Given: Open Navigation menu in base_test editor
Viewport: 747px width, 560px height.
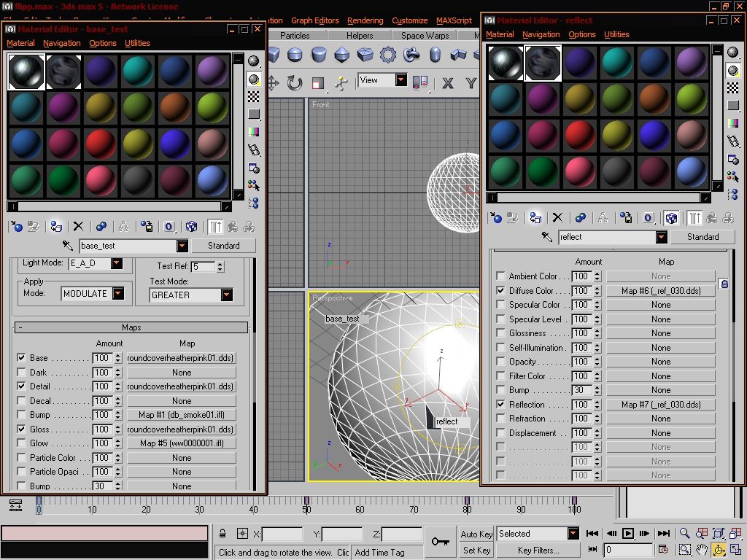Looking at the screenshot, I should pos(61,43).
